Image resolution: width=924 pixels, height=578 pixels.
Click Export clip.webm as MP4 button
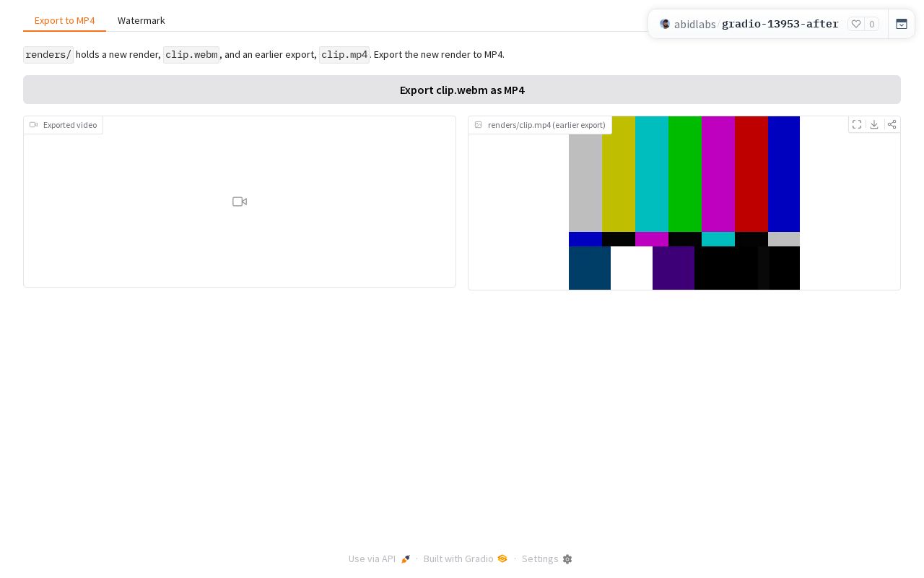coord(462,90)
